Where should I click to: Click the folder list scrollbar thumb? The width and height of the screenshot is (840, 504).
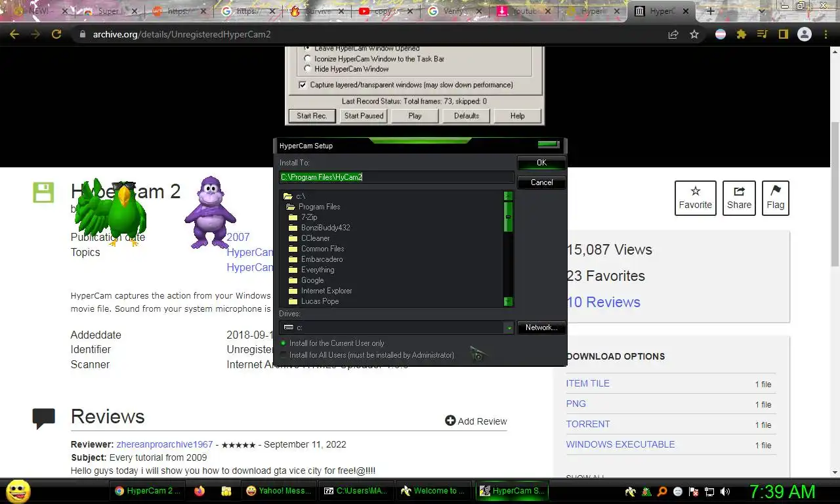click(x=508, y=217)
